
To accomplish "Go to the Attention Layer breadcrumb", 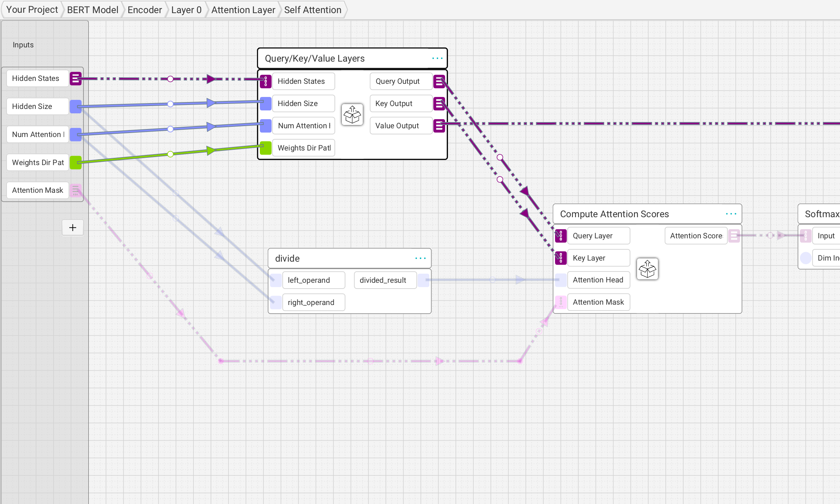I will (x=243, y=10).
